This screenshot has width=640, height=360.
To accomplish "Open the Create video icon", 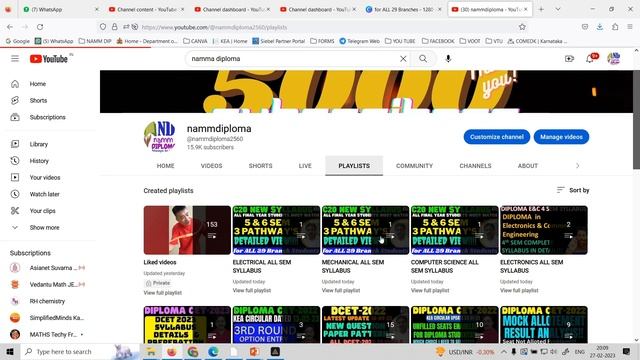I will 569,59.
